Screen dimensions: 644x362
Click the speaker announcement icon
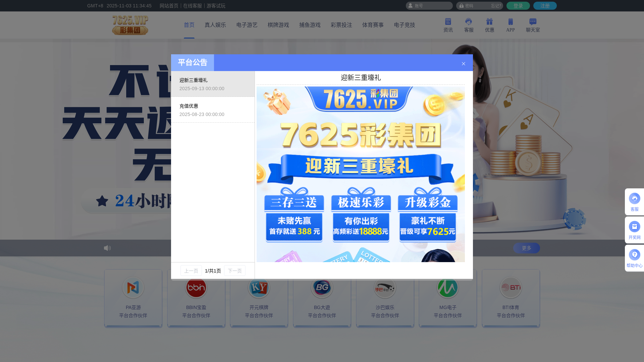(x=107, y=248)
